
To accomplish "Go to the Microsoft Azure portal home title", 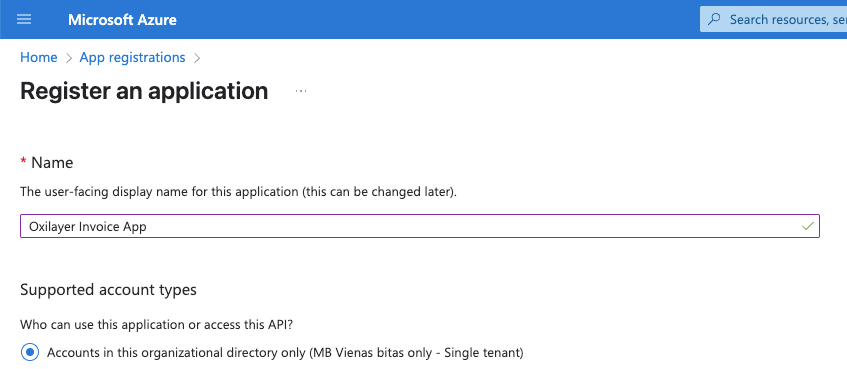I will point(122,20).
